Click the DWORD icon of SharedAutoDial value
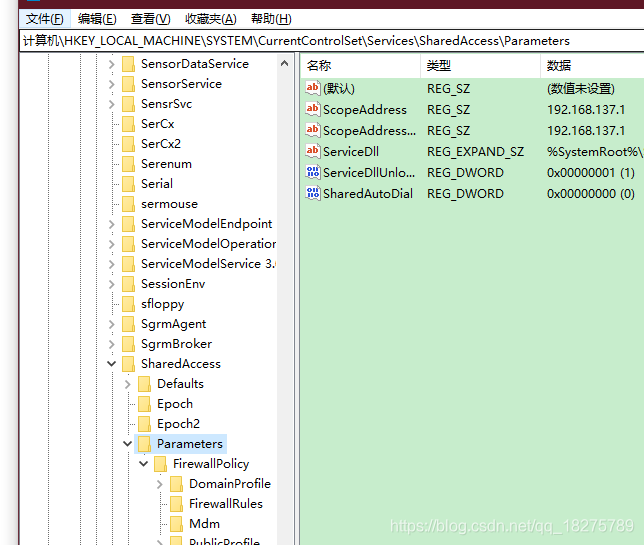This screenshot has height=545, width=644. (313, 193)
